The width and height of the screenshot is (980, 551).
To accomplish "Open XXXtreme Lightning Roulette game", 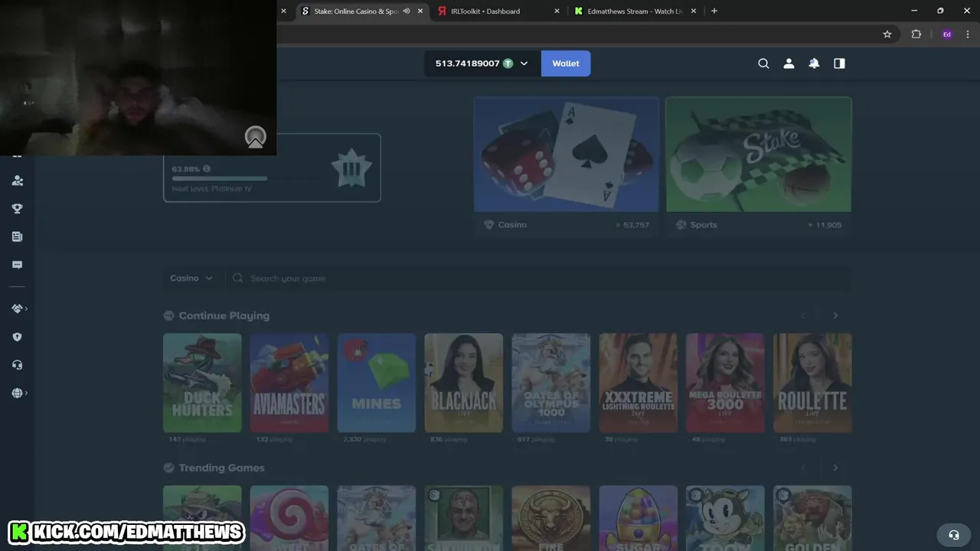I will pos(639,383).
